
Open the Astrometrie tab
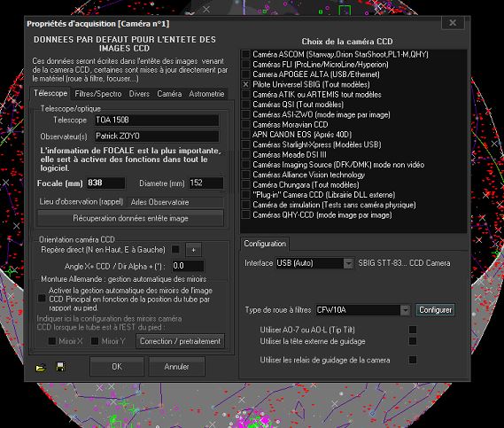pyautogui.click(x=206, y=94)
